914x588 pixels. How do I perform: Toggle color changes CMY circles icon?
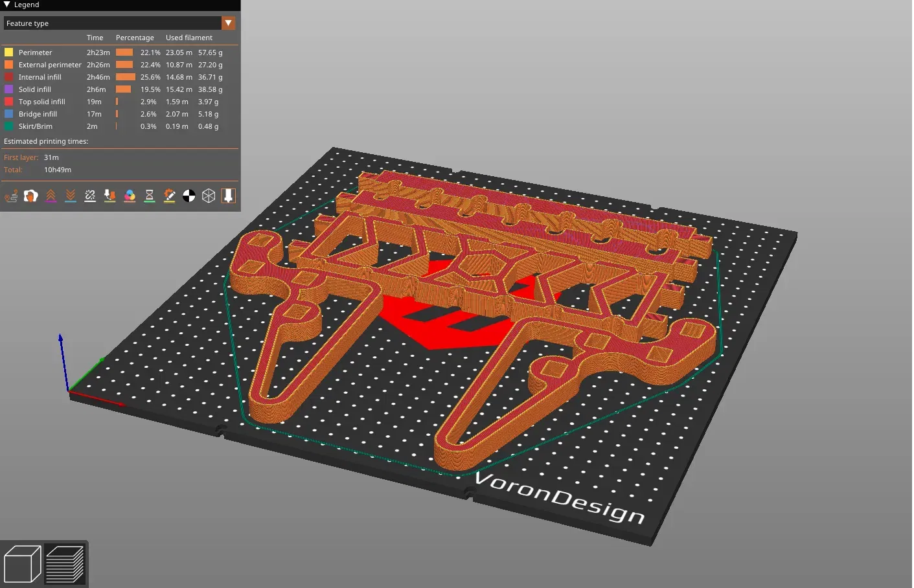[130, 196]
